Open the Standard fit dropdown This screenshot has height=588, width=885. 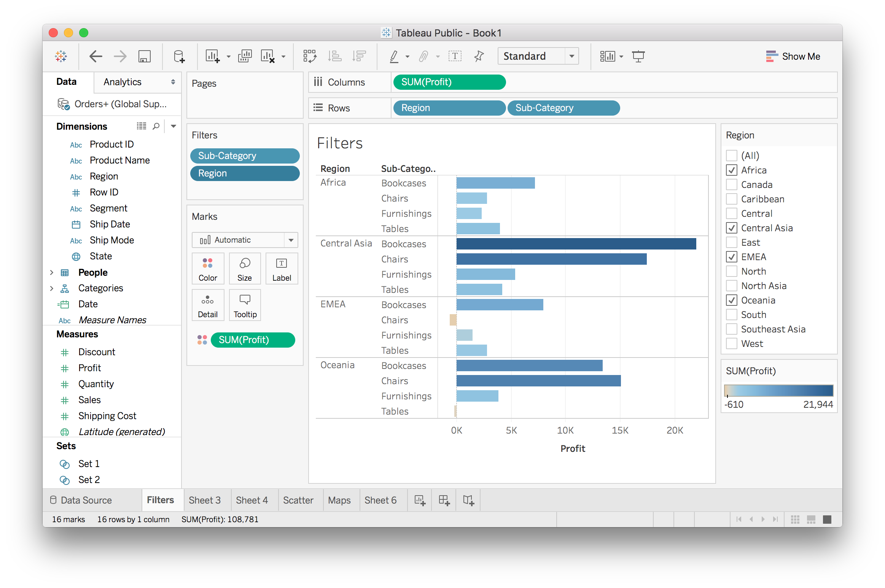pos(538,56)
